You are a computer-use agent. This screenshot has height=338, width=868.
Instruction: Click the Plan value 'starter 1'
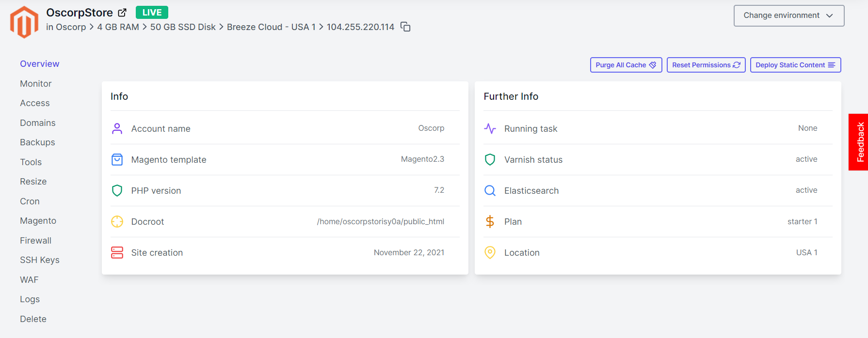(803, 221)
